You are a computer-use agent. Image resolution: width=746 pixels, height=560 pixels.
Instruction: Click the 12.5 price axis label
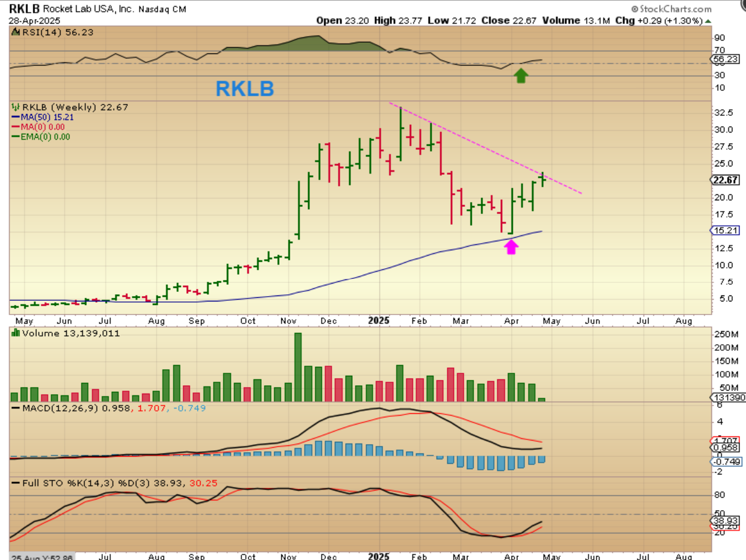coord(723,248)
